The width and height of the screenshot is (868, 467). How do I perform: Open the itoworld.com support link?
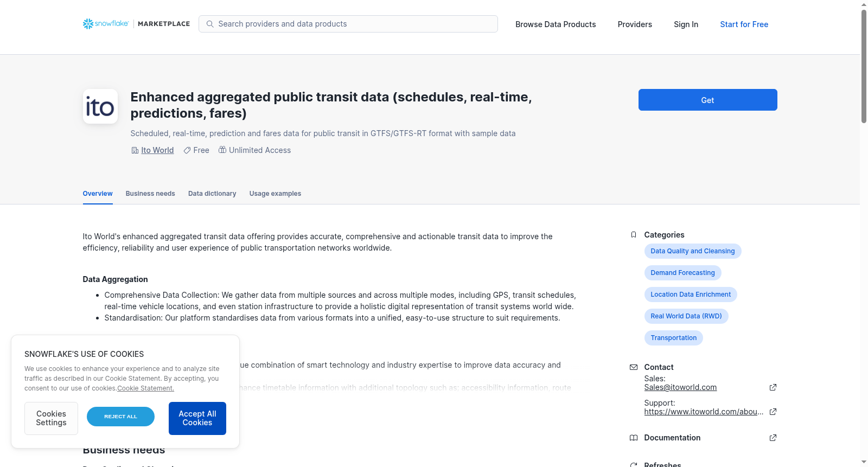(x=704, y=412)
